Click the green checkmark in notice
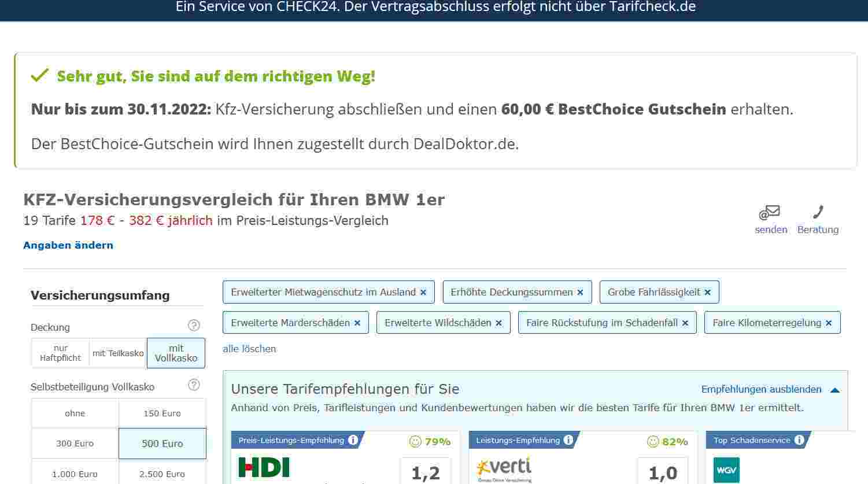 [39, 75]
